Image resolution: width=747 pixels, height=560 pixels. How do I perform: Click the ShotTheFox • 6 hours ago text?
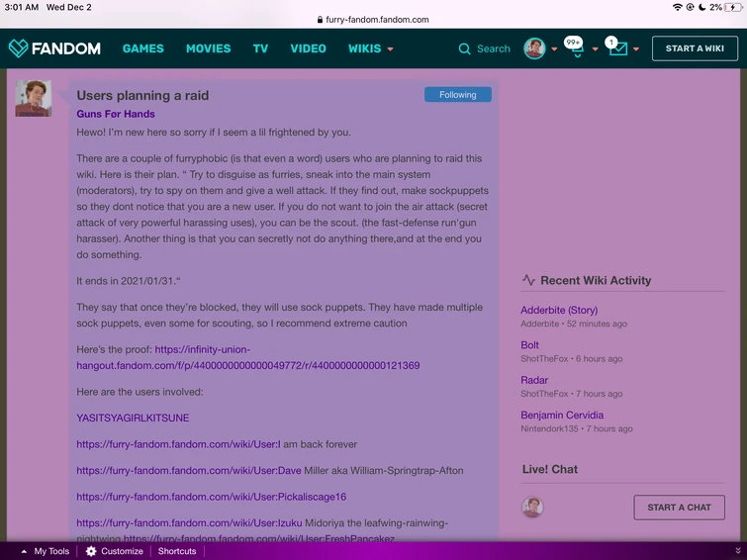(x=572, y=358)
